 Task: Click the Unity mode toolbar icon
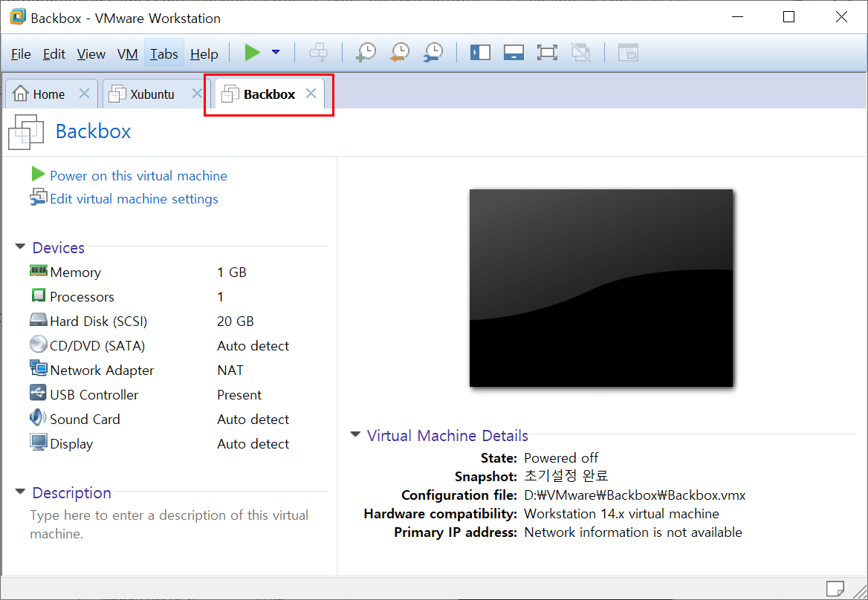pos(580,53)
